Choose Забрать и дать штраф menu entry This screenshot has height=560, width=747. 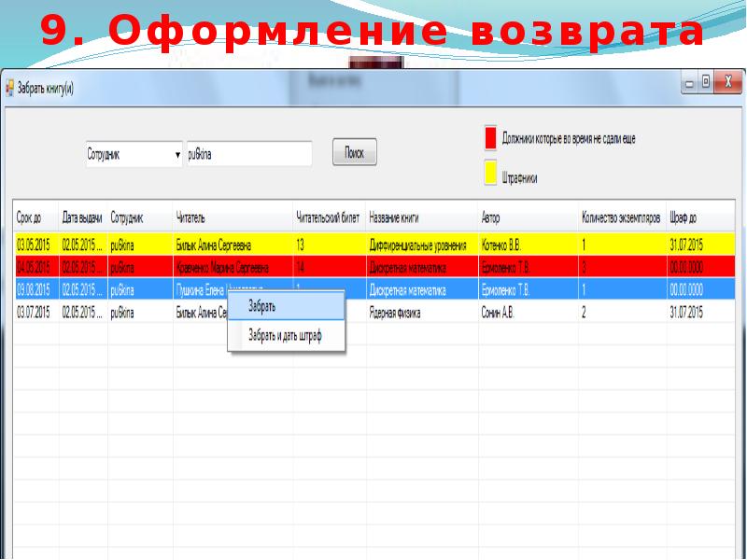(x=287, y=336)
